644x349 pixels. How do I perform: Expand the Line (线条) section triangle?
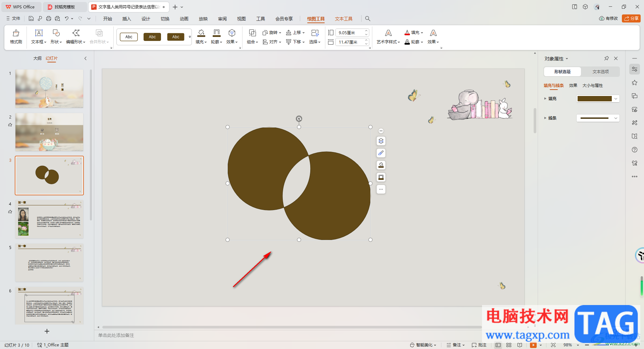[x=545, y=118]
